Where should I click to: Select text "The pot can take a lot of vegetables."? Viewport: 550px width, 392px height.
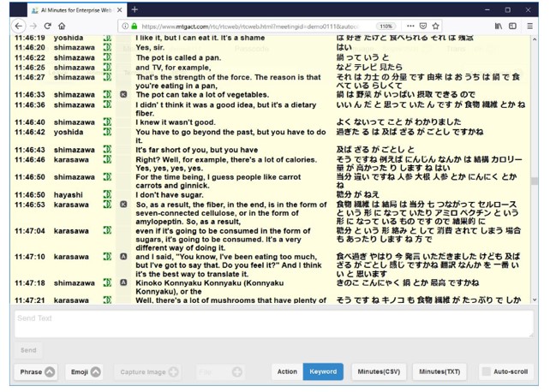point(202,95)
